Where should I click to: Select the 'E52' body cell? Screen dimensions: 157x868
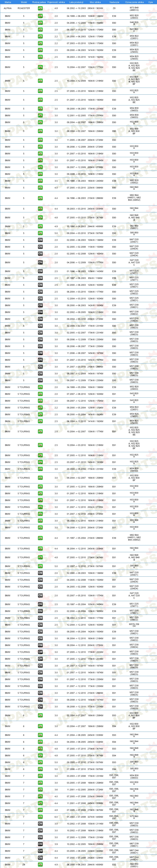114,865
